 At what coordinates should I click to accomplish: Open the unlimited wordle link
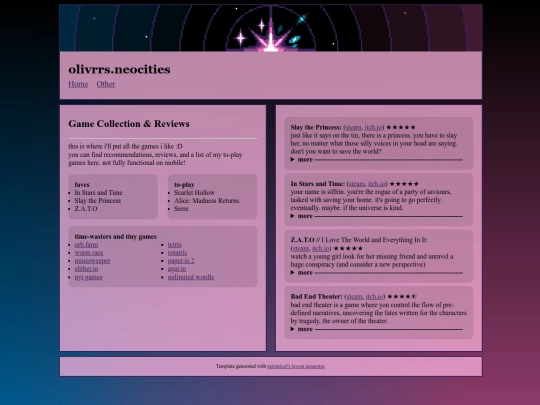click(191, 277)
